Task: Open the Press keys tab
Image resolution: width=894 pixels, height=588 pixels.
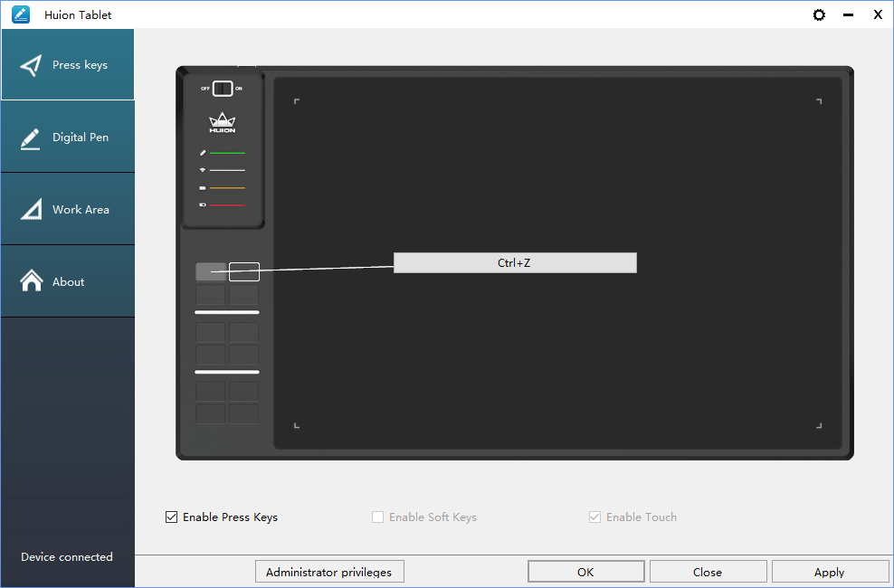Action: click(x=67, y=65)
